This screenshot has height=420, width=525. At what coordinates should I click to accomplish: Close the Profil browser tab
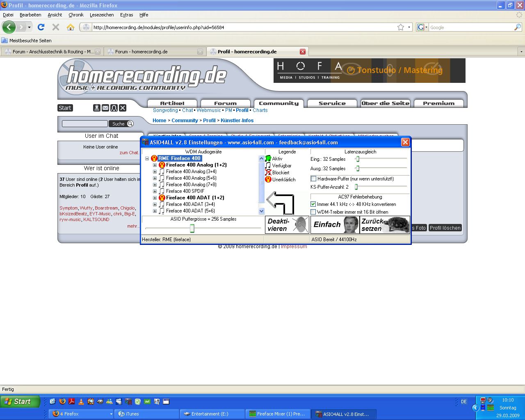coord(303,52)
